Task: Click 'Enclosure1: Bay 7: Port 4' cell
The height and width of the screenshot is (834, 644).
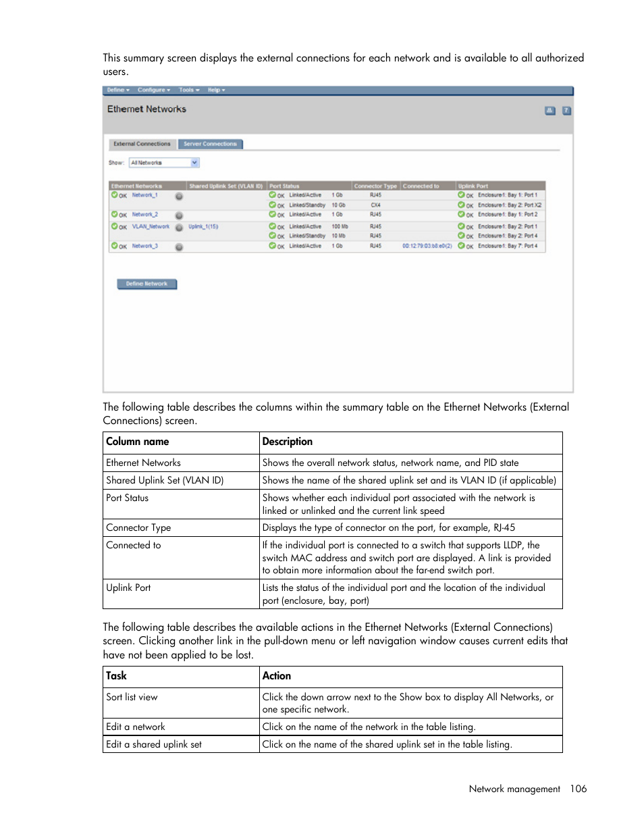Action: 508,246
